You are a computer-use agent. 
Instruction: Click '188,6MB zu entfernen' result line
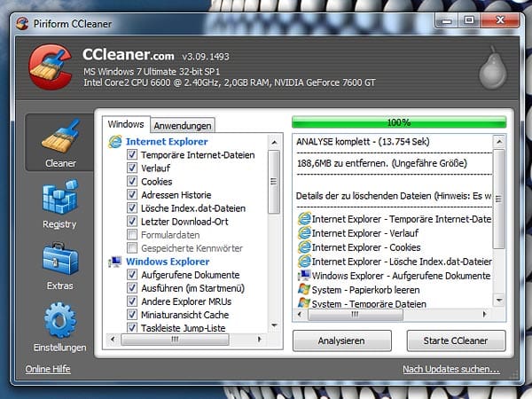(x=382, y=163)
